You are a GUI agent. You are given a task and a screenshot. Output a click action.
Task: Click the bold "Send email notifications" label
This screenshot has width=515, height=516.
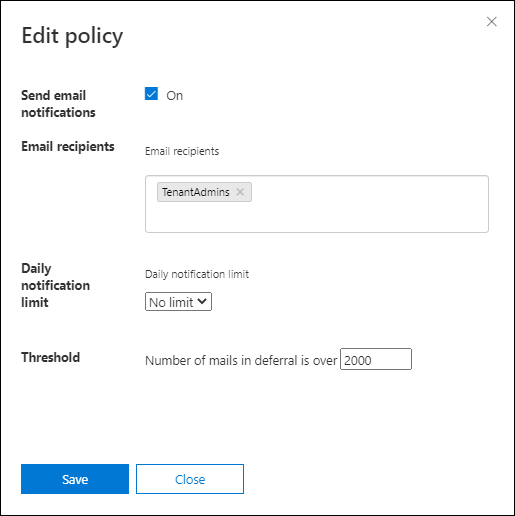(x=58, y=104)
